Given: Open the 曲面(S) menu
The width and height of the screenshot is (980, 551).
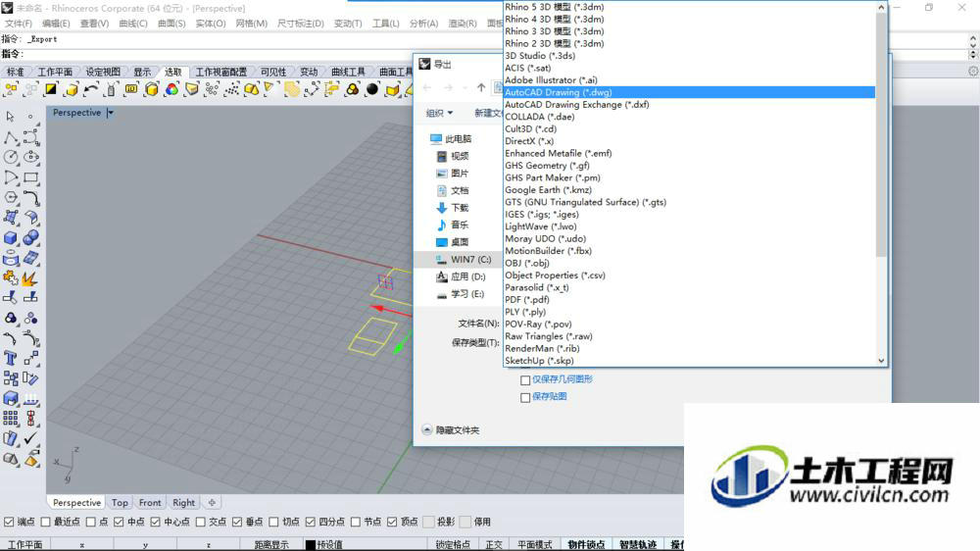Looking at the screenshot, I should point(171,24).
